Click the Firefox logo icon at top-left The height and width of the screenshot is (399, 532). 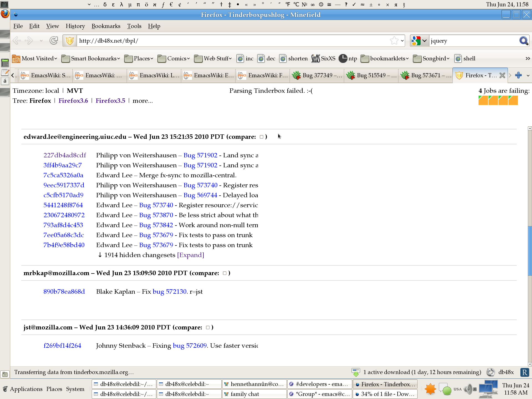click(5, 14)
